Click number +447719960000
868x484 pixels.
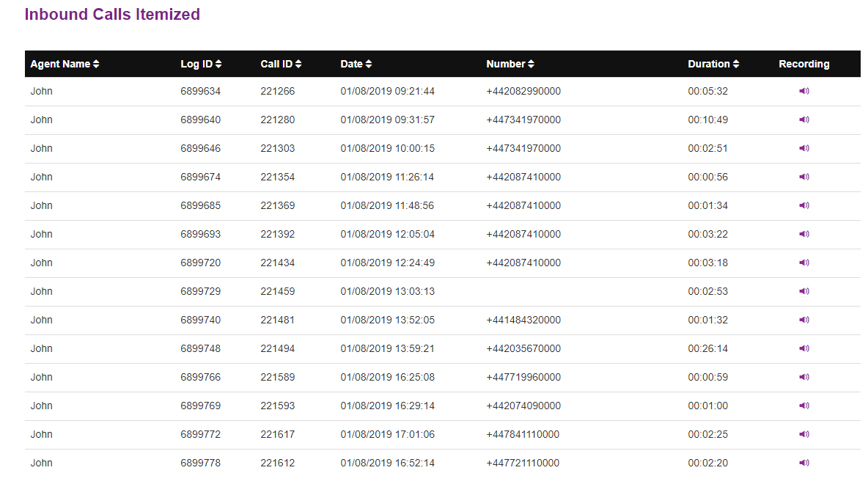[x=523, y=377]
